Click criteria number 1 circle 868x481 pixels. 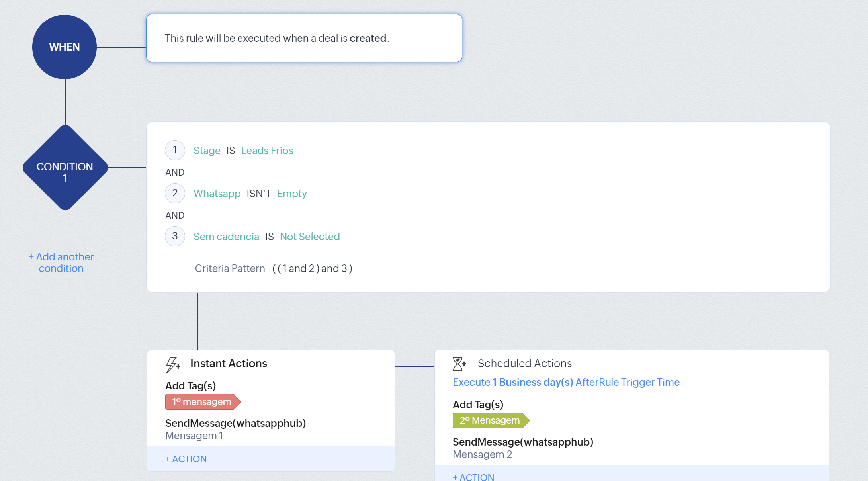(175, 150)
